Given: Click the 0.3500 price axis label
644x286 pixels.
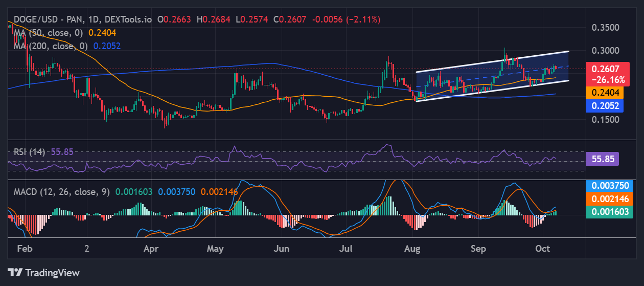Looking at the screenshot, I should point(606,28).
